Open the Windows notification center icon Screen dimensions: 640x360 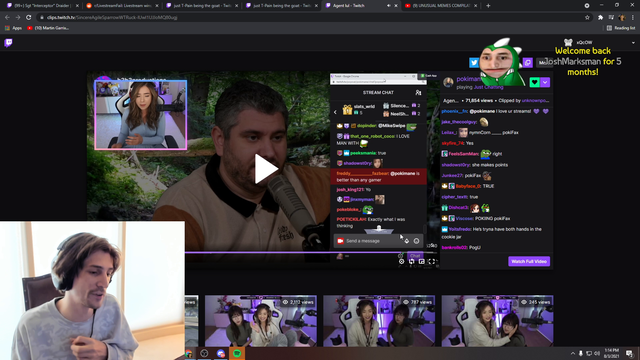(x=629, y=353)
